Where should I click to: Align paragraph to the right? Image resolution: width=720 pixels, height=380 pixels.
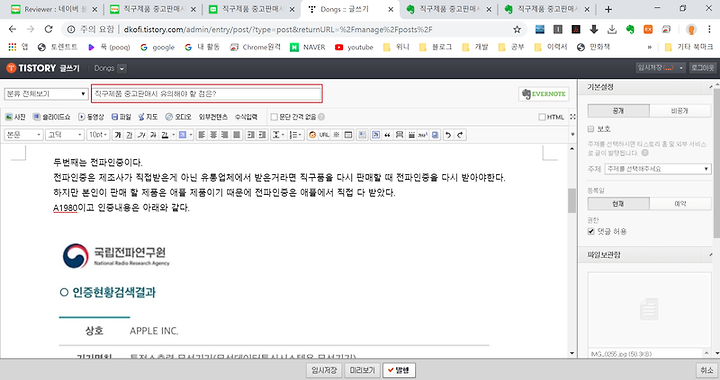(x=225, y=135)
